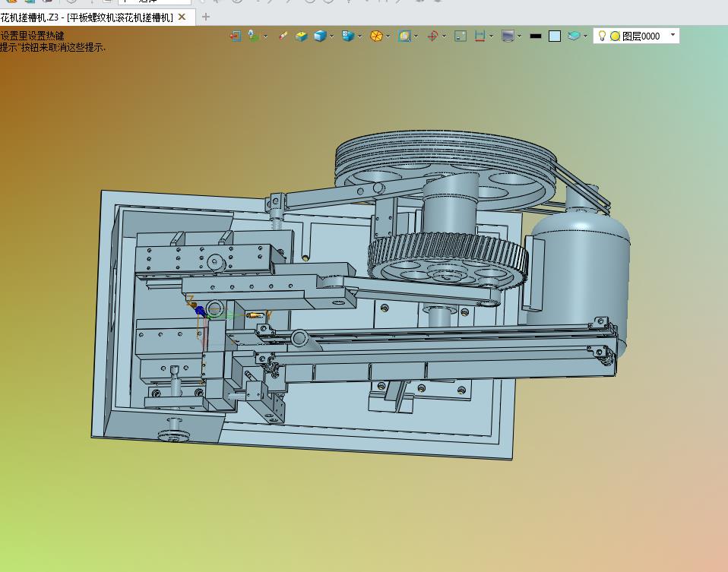
Task: Click the toothed gear on the model
Action: tap(448, 260)
